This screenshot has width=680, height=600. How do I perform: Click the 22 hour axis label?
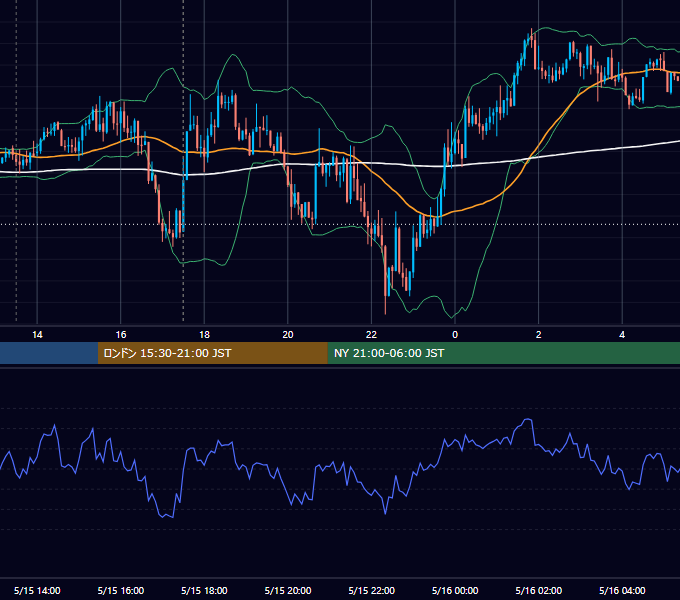coord(371,335)
